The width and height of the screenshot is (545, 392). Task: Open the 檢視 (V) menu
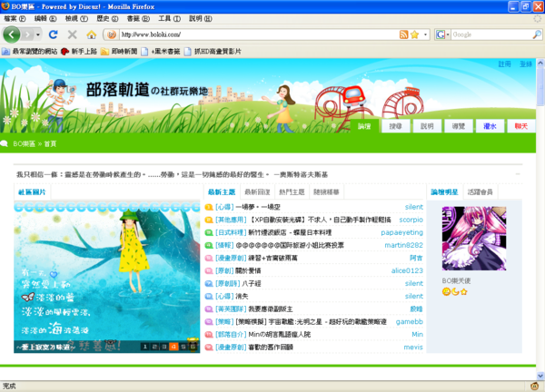[76, 18]
